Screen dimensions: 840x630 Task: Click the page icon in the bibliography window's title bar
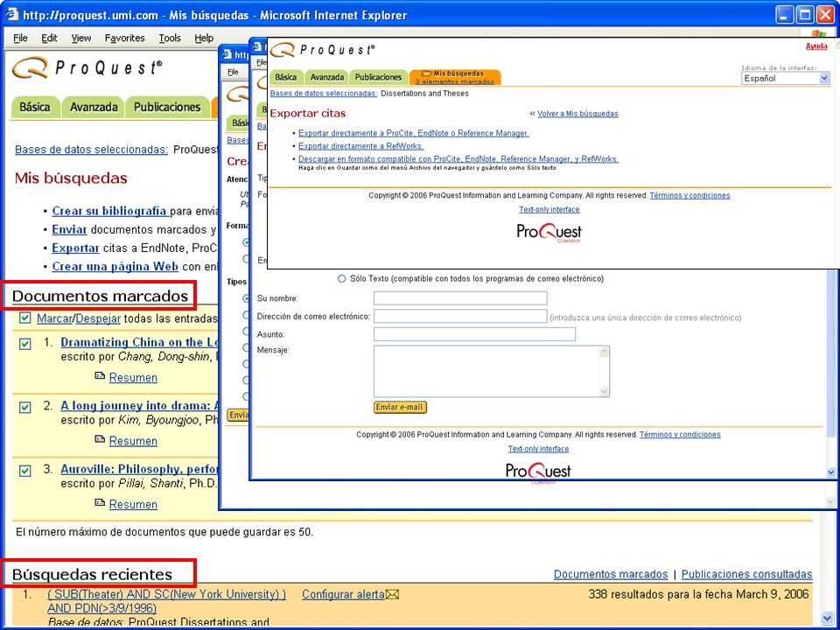(227, 54)
